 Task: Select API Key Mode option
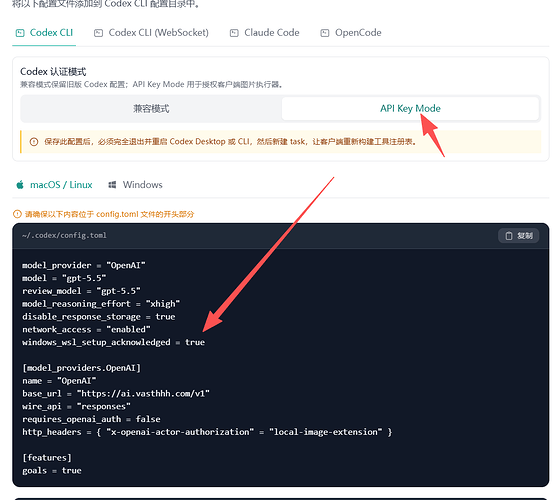click(410, 109)
